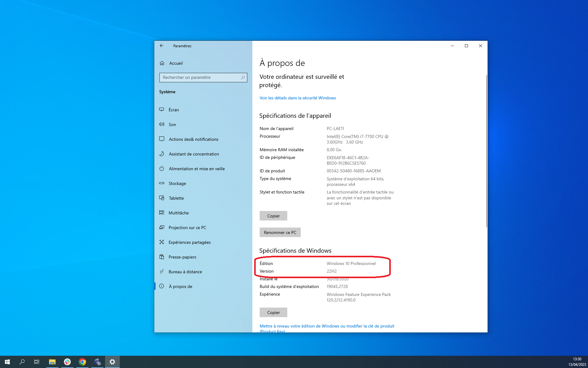Open Presse-papiers settings
588x368 pixels.
[182, 257]
